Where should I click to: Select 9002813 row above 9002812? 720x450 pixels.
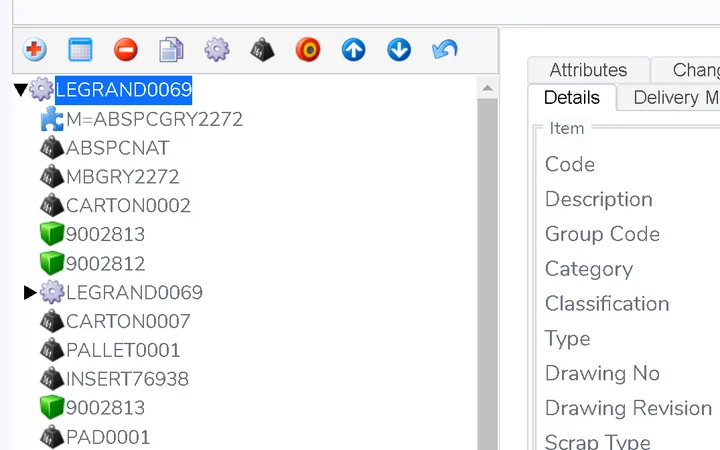[x=105, y=235]
